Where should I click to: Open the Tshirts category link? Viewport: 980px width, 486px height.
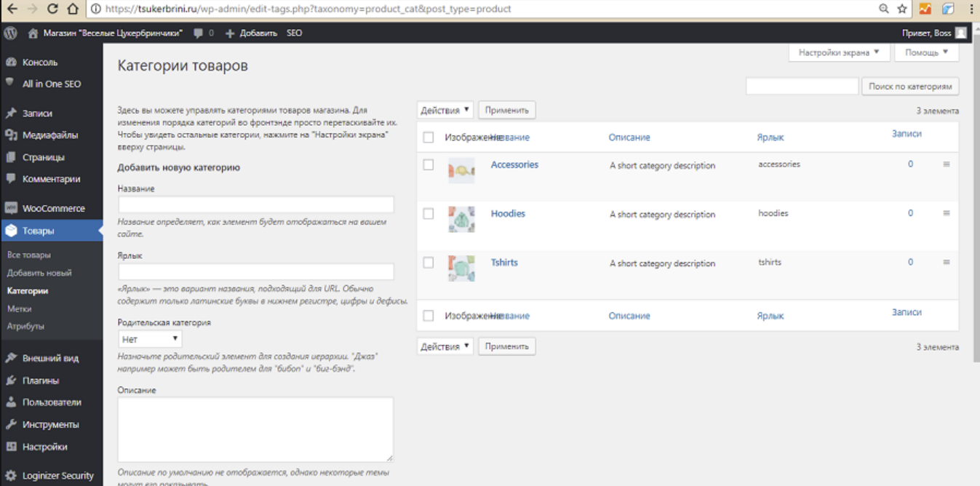coord(504,262)
